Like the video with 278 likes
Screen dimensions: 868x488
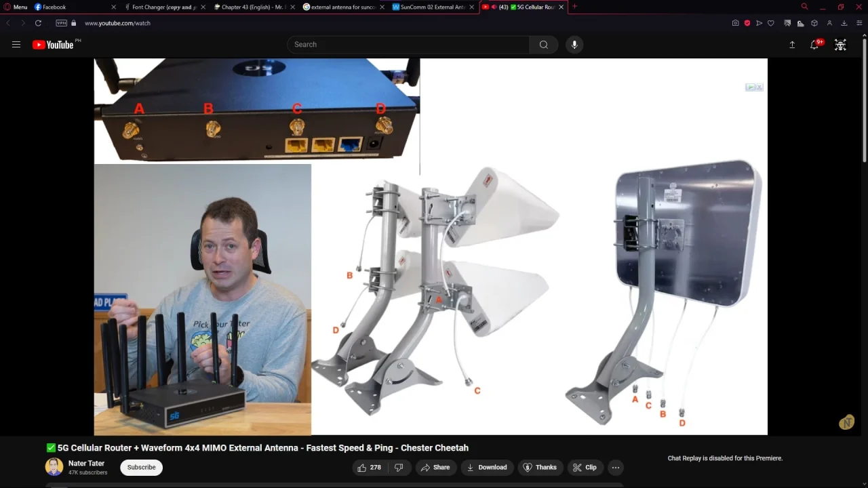[x=369, y=467]
